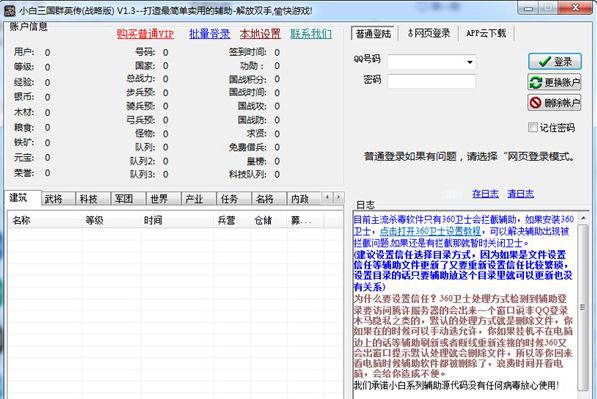Click the 存日志 save log link
The width and height of the screenshot is (597, 399).
click(485, 193)
